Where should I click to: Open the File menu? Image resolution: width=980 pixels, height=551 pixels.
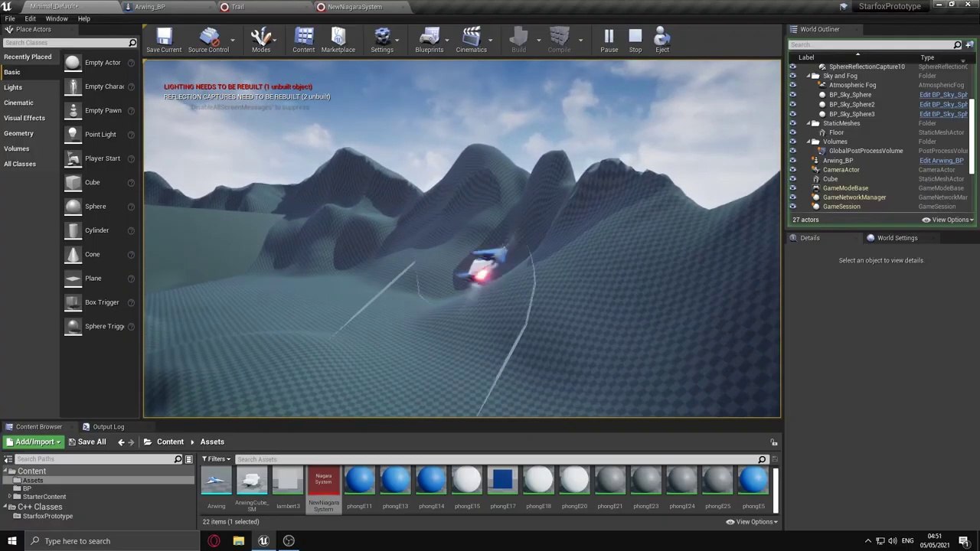(x=10, y=18)
